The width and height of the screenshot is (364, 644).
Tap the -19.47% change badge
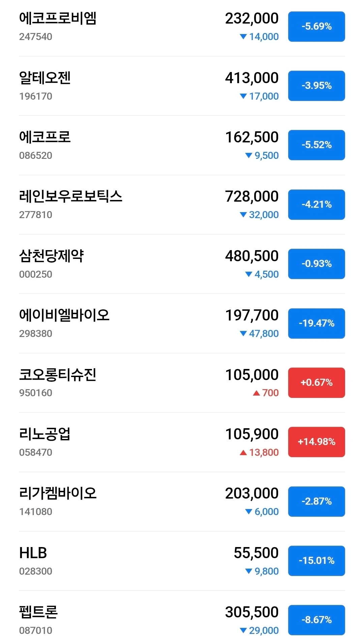[x=316, y=324]
